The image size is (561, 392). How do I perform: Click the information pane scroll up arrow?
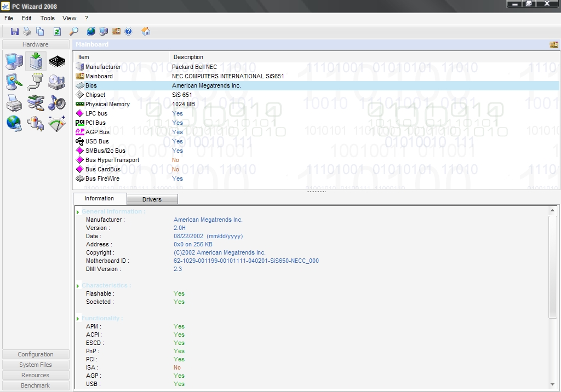[x=552, y=211]
